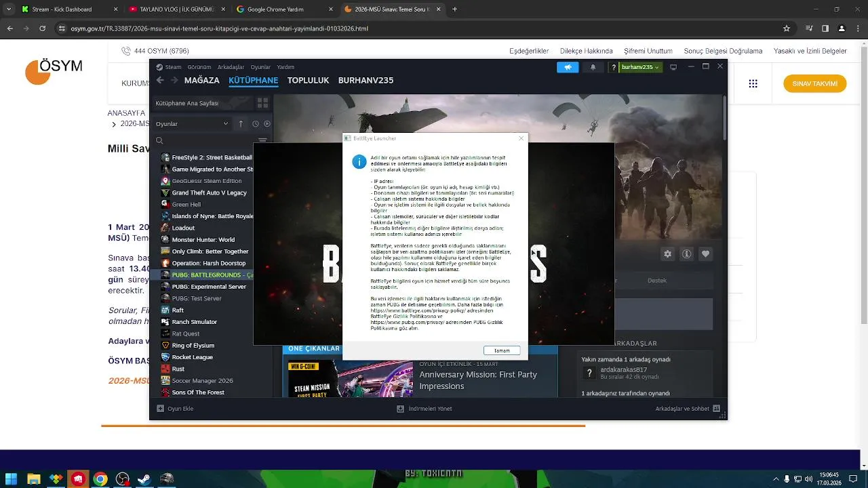Toggle the ready-to-play filter icon
Screen dimensions: 868x488
(267, 124)
